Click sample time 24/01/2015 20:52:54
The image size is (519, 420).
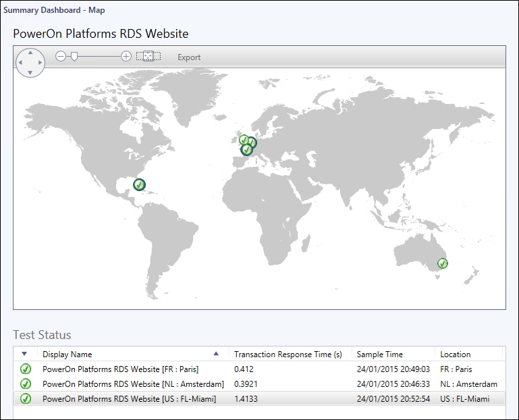point(393,399)
